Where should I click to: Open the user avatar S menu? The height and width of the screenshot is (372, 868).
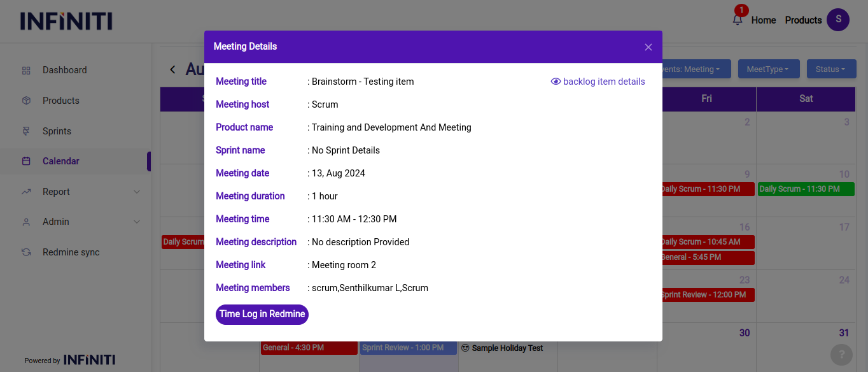[837, 20]
